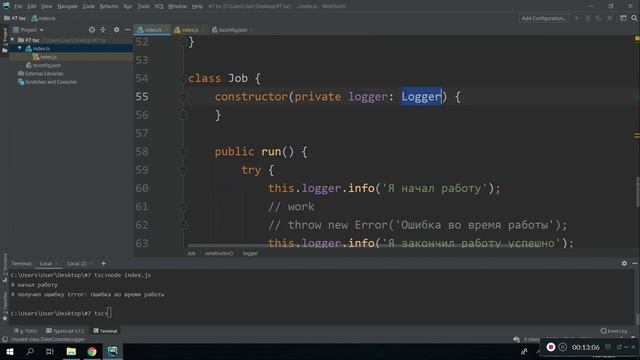Collapse the index.ts tree node arrow
The image size is (640, 360).
(19, 48)
